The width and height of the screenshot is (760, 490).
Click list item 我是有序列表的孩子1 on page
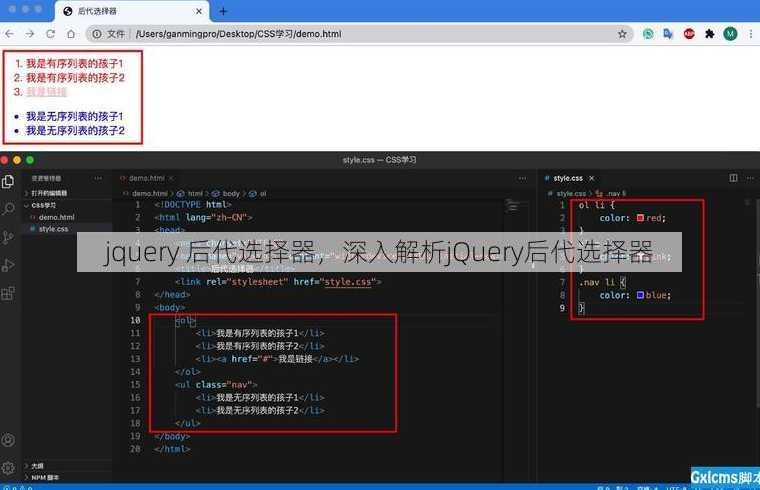pos(75,63)
